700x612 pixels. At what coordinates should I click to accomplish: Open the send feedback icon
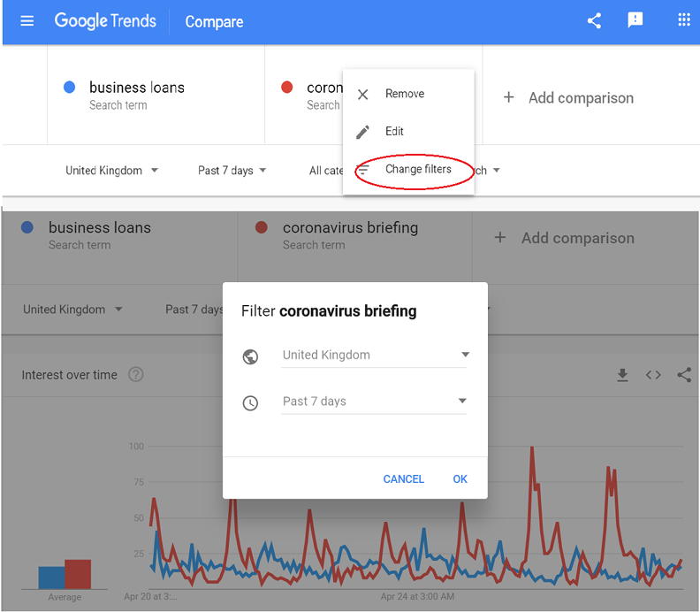coord(635,21)
